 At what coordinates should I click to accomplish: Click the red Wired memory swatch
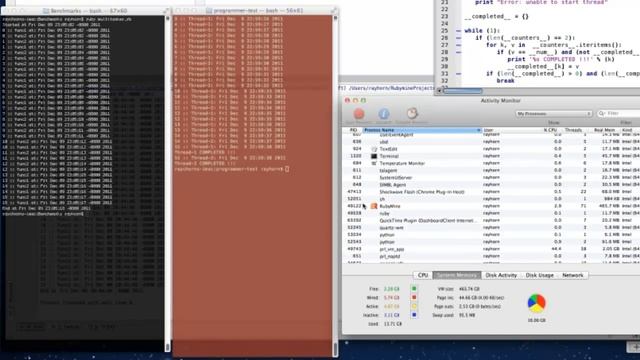pos(414,298)
